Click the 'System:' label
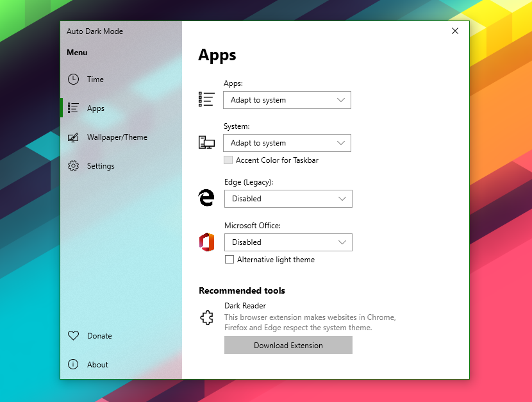The image size is (532, 402). point(237,126)
